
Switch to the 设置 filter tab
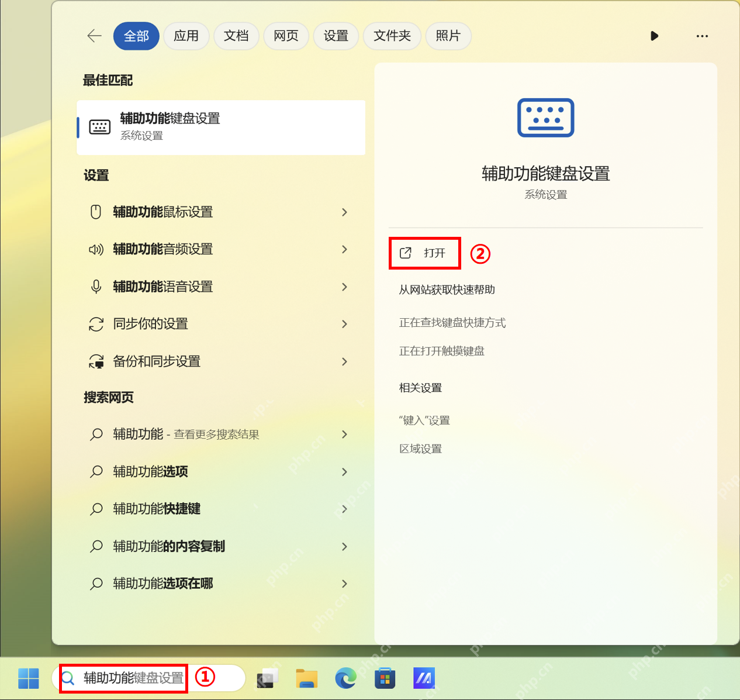(336, 36)
